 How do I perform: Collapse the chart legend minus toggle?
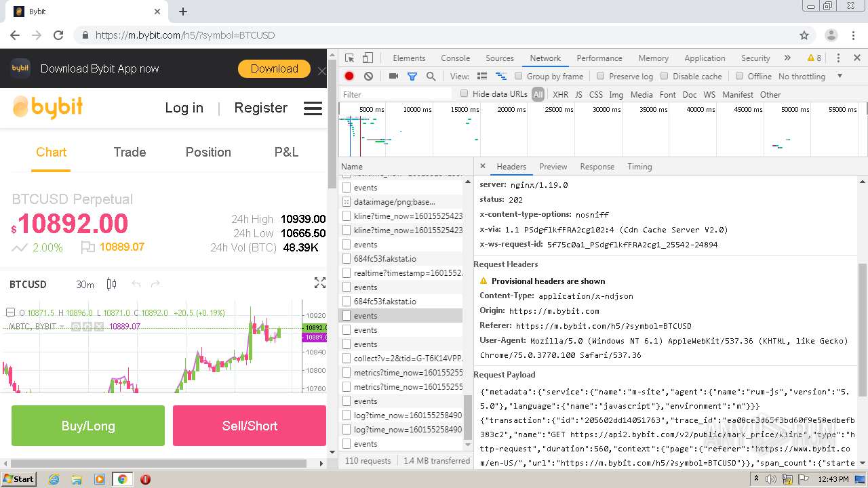[10, 312]
